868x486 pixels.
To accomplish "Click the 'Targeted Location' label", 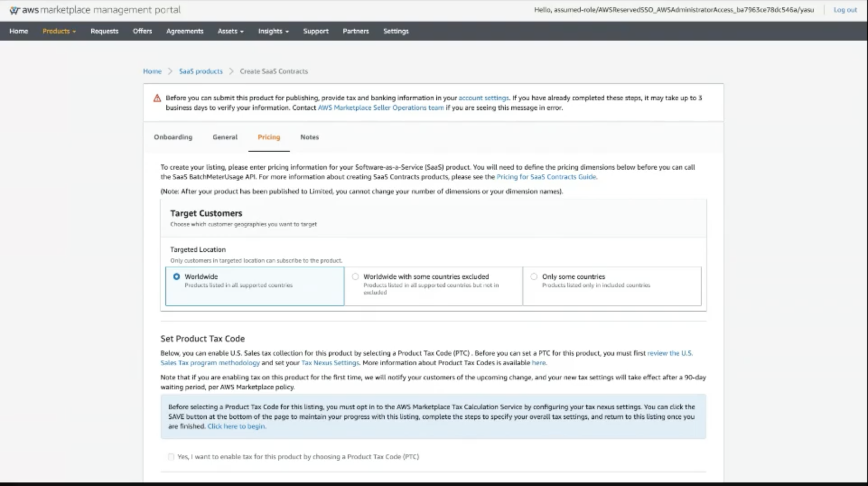I will click(x=198, y=249).
